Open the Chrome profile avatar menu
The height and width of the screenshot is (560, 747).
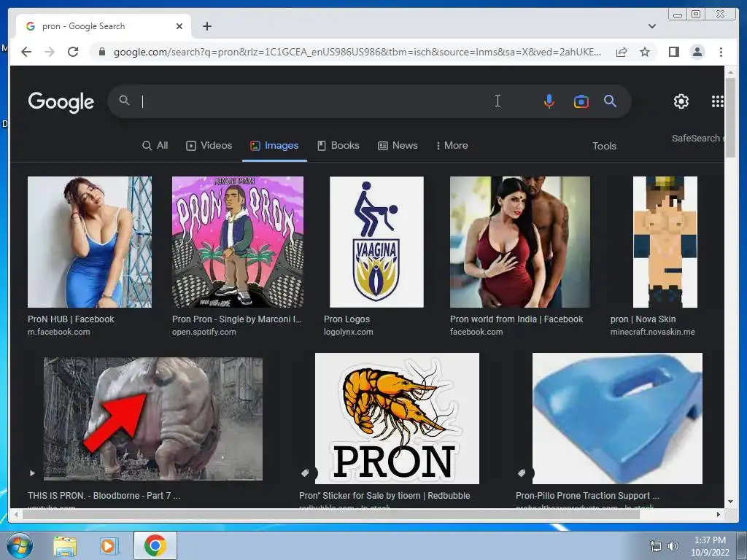(697, 52)
